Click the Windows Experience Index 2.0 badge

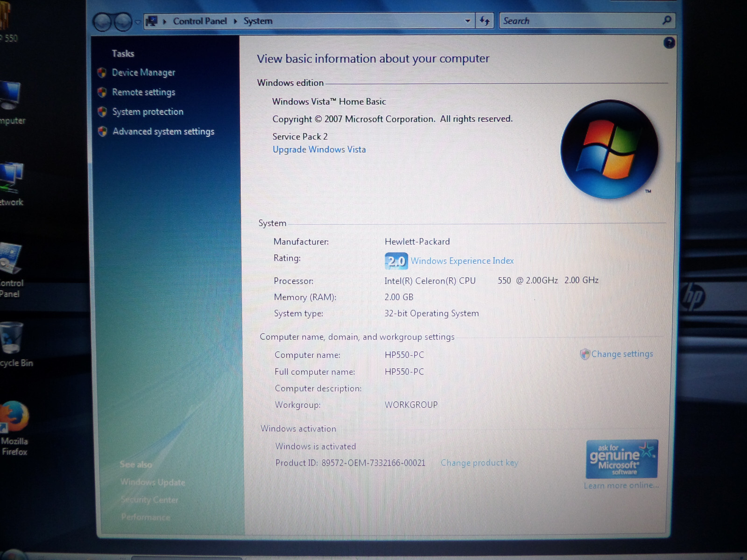pyautogui.click(x=396, y=261)
